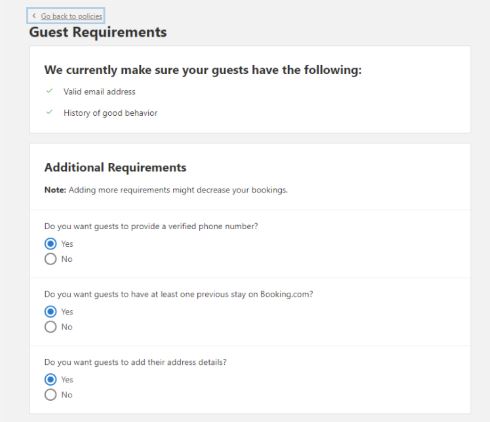
Task: Click 'No' text label under address details
Action: (x=67, y=395)
